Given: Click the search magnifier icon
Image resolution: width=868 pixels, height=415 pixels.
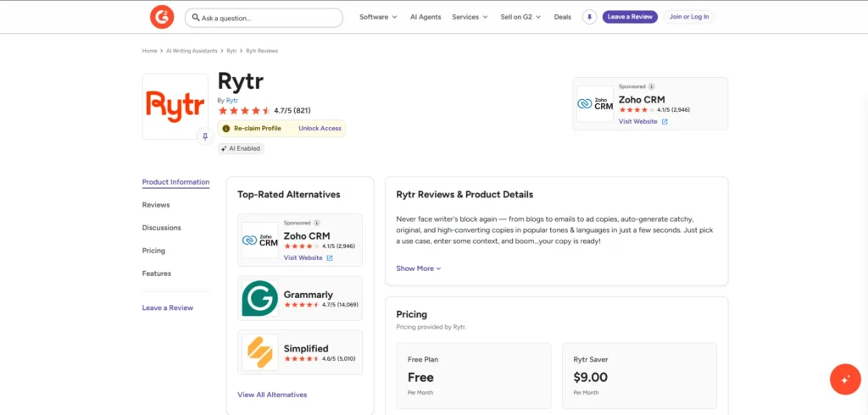Looking at the screenshot, I should point(196,18).
